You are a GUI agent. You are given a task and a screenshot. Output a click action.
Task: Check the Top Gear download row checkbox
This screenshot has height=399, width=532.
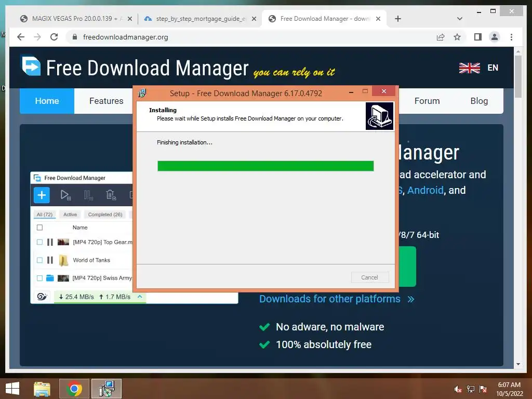click(39, 242)
